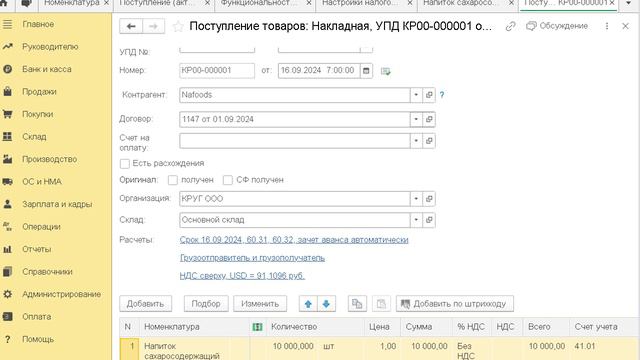Click the Руководителю chart icon
Viewport: 640px width, 360px height.
click(x=7, y=47)
